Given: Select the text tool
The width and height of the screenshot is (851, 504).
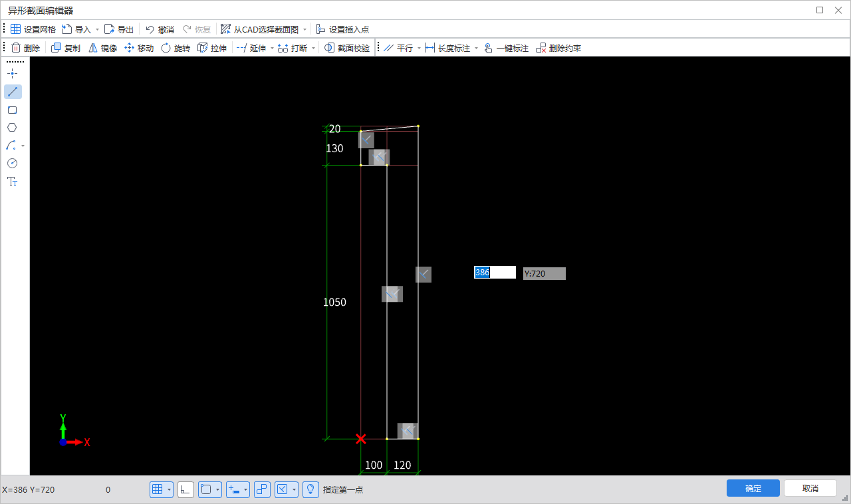Looking at the screenshot, I should pyautogui.click(x=12, y=182).
